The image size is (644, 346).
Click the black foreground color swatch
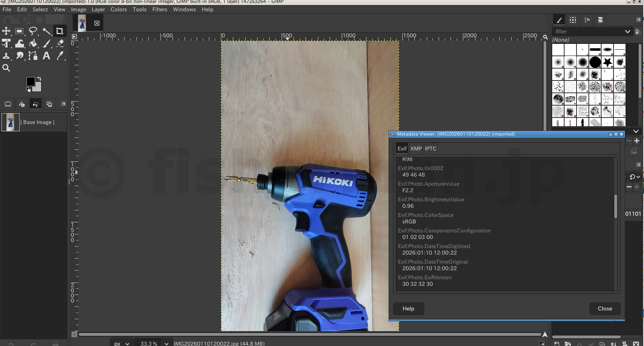(x=30, y=81)
